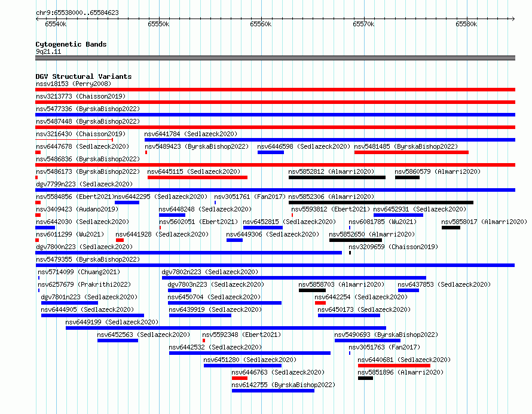532x414 pixels.
Task: Click the blue bar under nsv6451280
Action: [243, 366]
